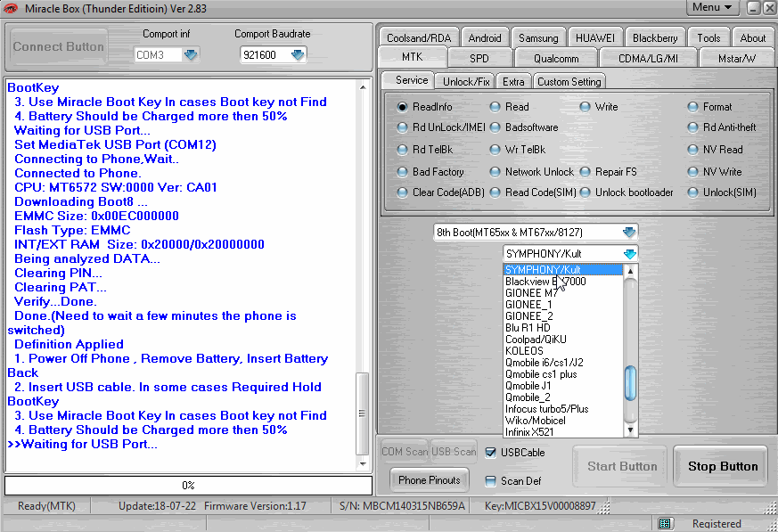
Task: Select the Clear Code(ADB) radio option
Action: click(x=403, y=192)
